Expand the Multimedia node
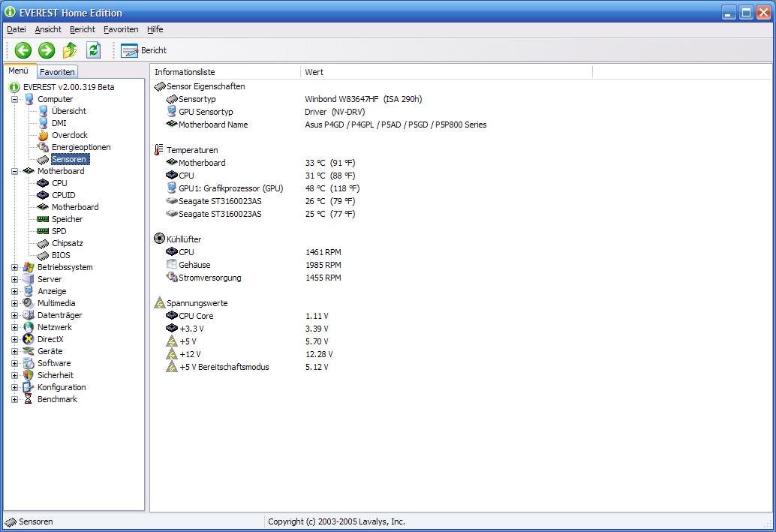Image resolution: width=776 pixels, height=532 pixels. coord(14,303)
